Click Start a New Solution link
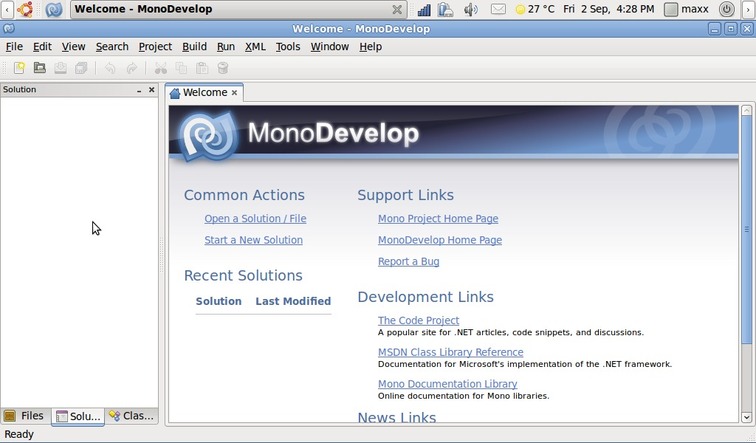 click(x=253, y=240)
